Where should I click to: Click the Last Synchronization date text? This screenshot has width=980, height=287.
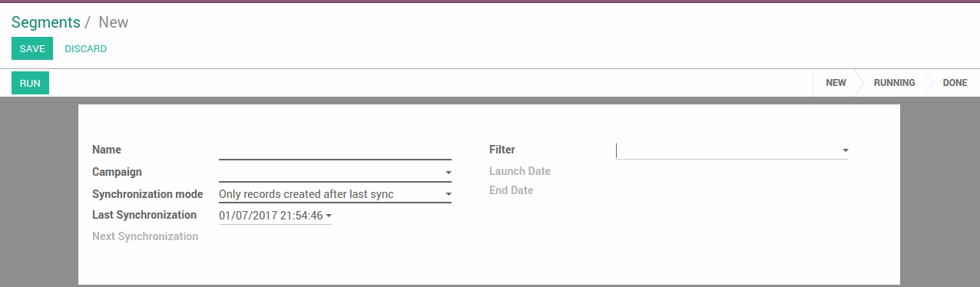[x=270, y=216]
